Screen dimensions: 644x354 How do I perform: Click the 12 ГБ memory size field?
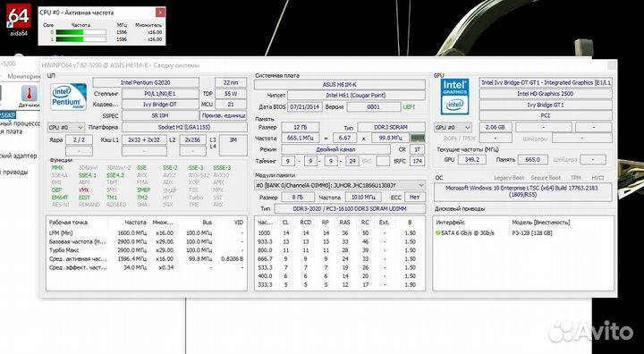tap(301, 127)
